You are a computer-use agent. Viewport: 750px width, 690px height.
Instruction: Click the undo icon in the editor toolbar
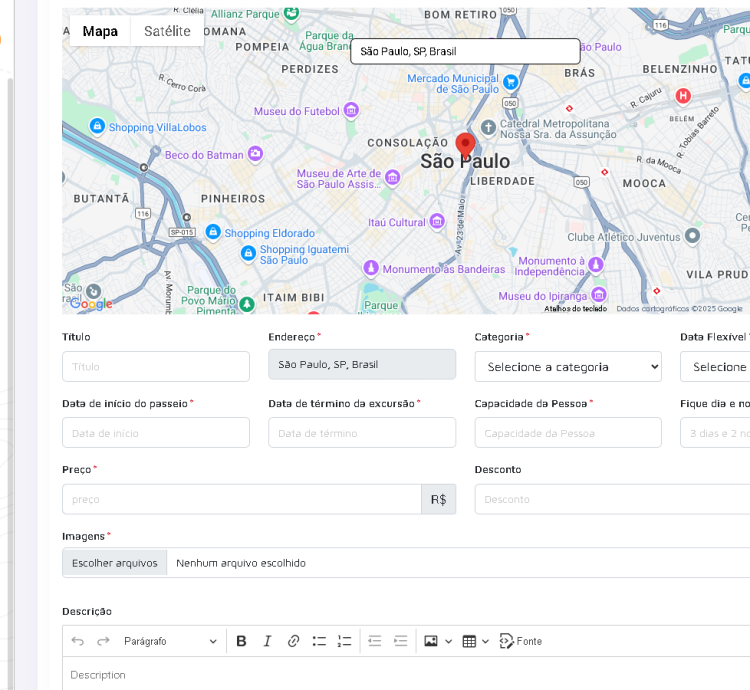pyautogui.click(x=77, y=641)
